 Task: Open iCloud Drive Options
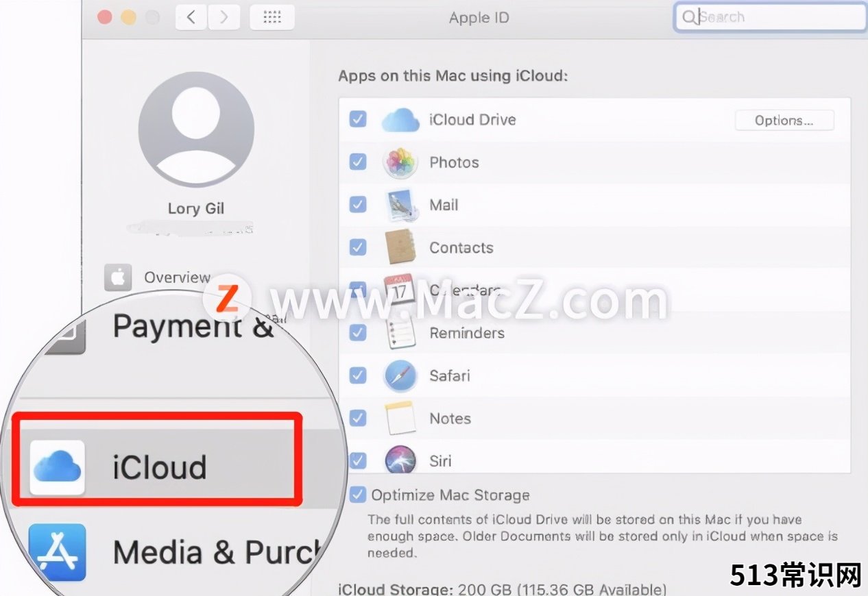coord(784,121)
